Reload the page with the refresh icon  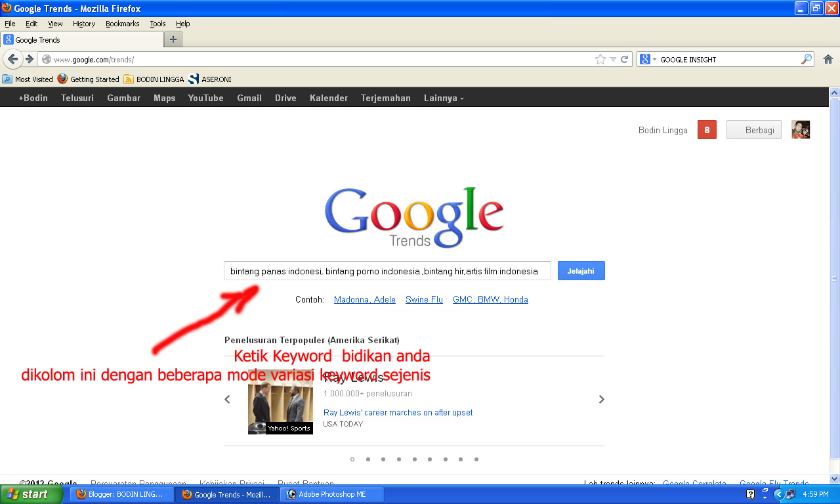(x=625, y=59)
